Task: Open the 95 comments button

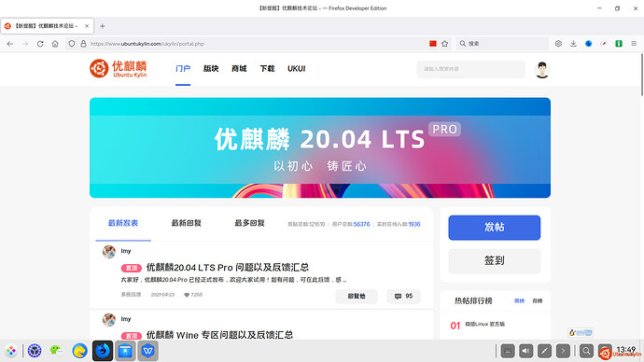Action: tap(403, 296)
